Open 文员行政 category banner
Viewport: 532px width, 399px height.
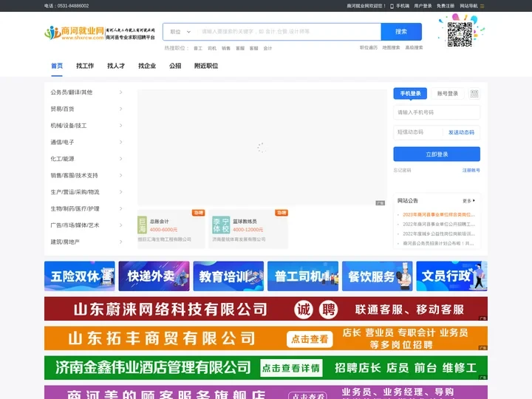pos(452,276)
